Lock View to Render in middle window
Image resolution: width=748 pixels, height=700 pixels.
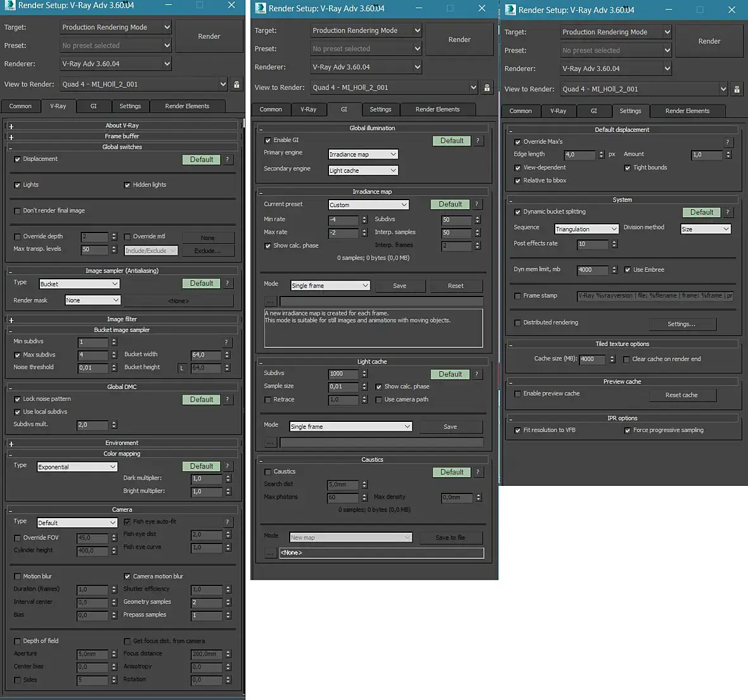[x=487, y=88]
